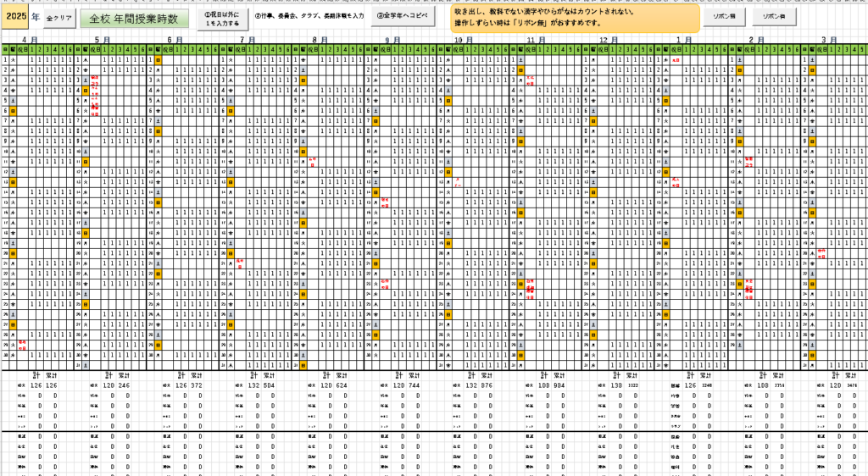Select the 3 月 month heading
Viewport: 868px width, 476px height.
coord(829,40)
